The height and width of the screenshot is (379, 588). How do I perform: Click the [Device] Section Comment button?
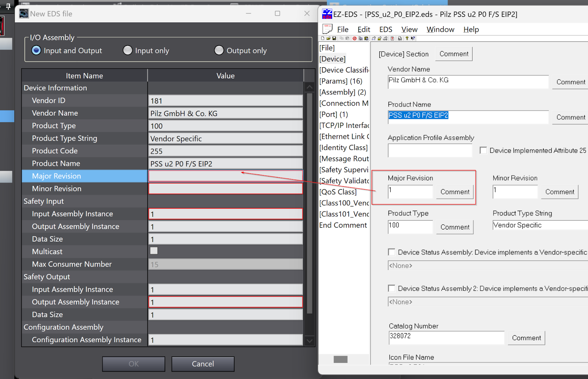[454, 54]
